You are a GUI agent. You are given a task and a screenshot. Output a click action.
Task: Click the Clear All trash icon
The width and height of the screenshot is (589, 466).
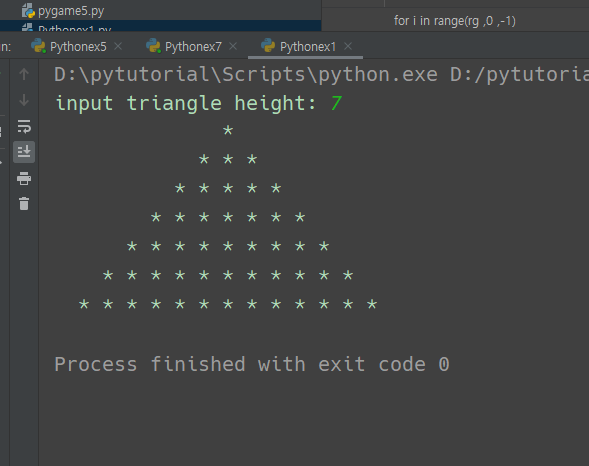(24, 204)
